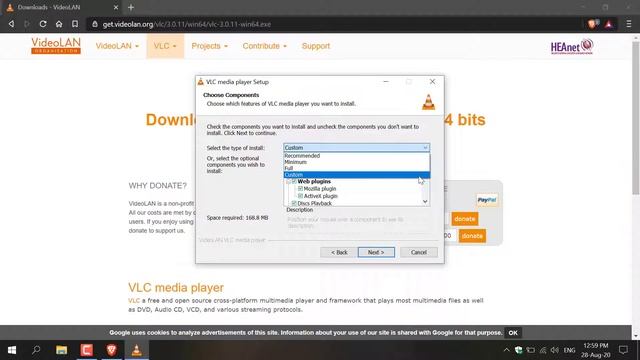
Task: Collapse the install type combo box arrow
Action: point(425,147)
